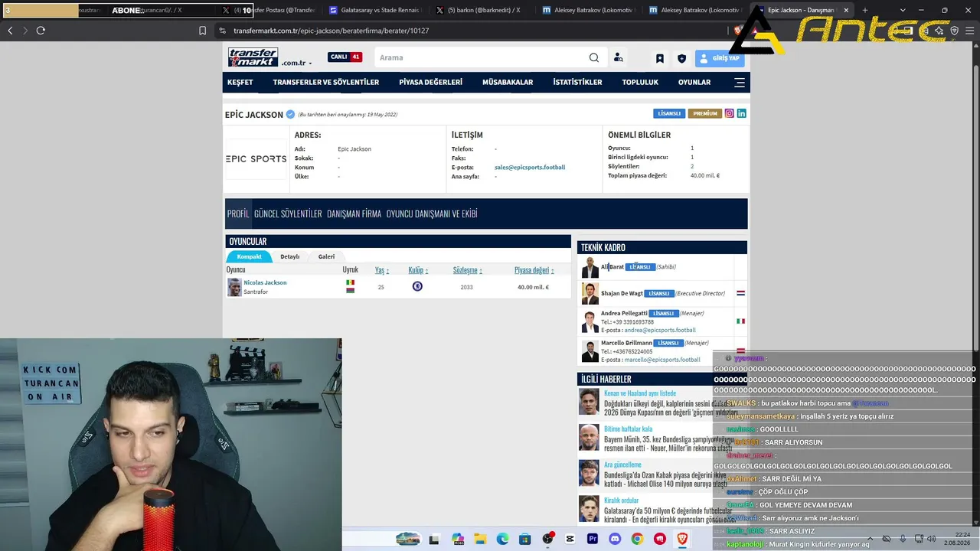The height and width of the screenshot is (551, 980).
Task: Click the verified badge beside EPİC JACKSON
Action: (x=290, y=115)
